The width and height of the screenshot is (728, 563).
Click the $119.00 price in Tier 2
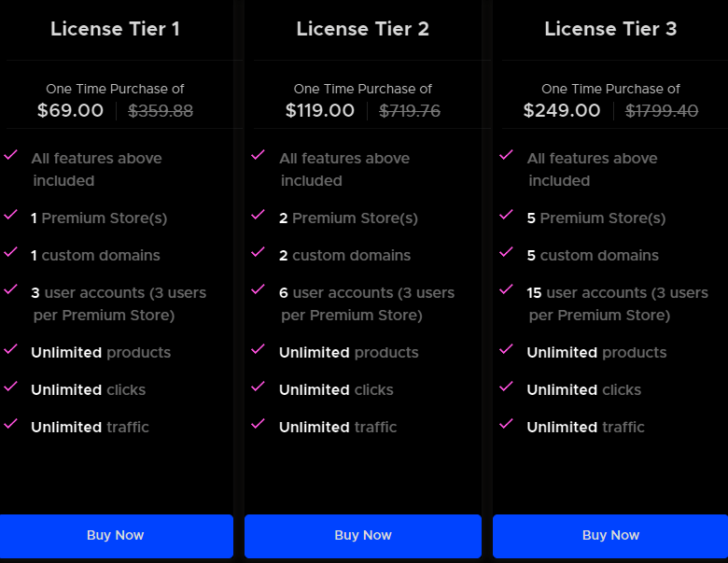pyautogui.click(x=320, y=111)
